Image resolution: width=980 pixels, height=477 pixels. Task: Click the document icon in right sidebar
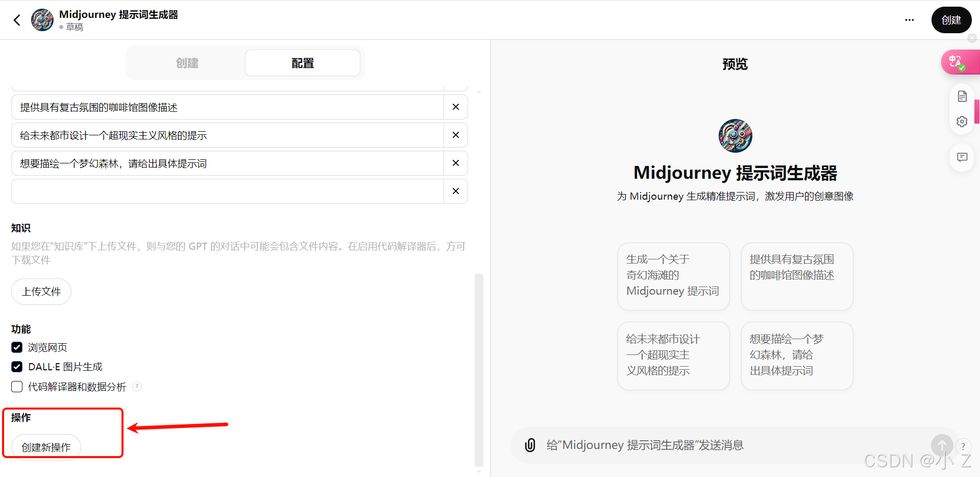pos(962,97)
